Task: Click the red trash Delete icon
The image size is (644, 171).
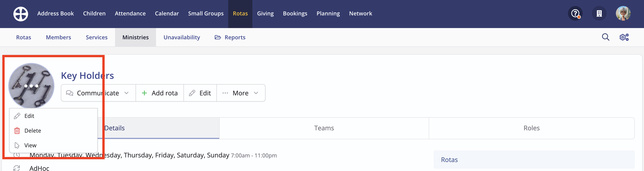Action: [17, 131]
